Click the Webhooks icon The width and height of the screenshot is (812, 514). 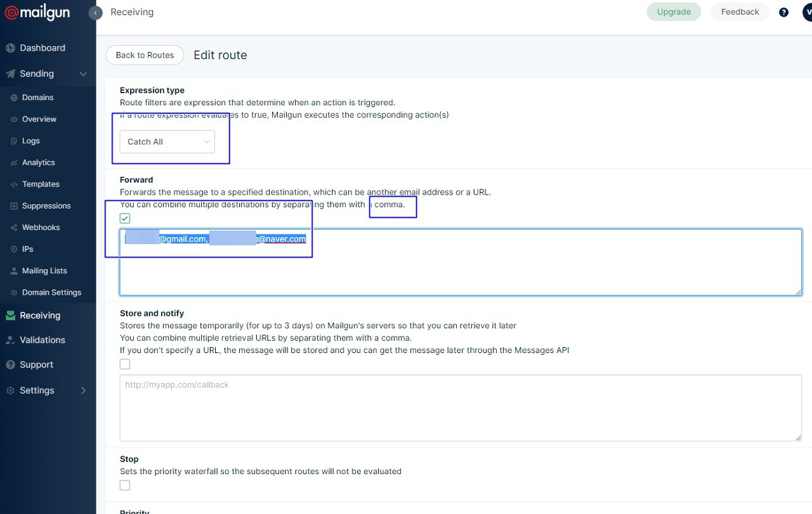pos(14,228)
